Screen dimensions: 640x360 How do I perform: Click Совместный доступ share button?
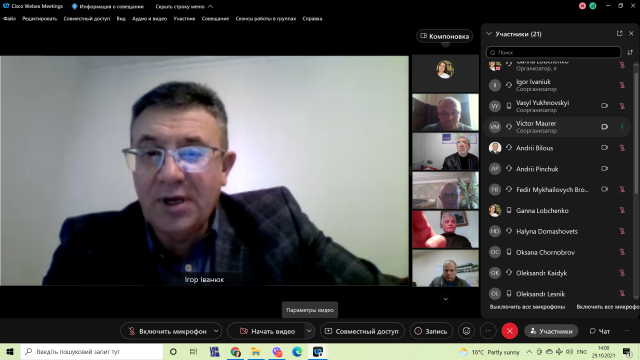tap(362, 331)
